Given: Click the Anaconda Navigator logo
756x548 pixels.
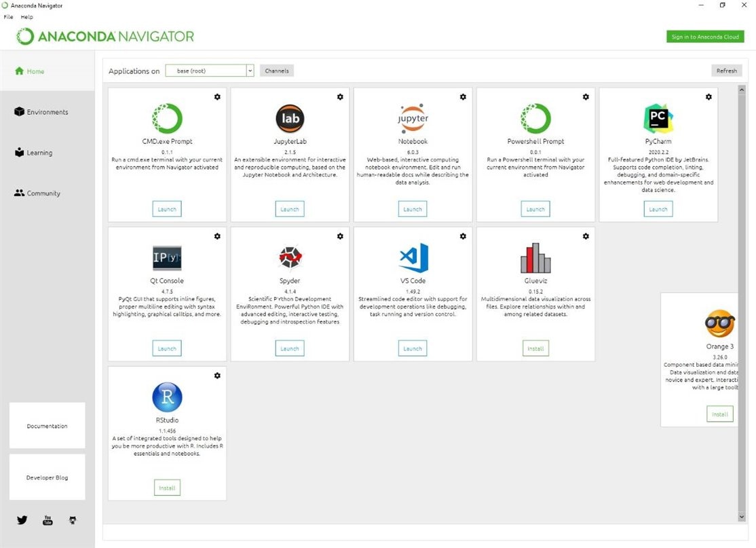Looking at the screenshot, I should coord(105,36).
